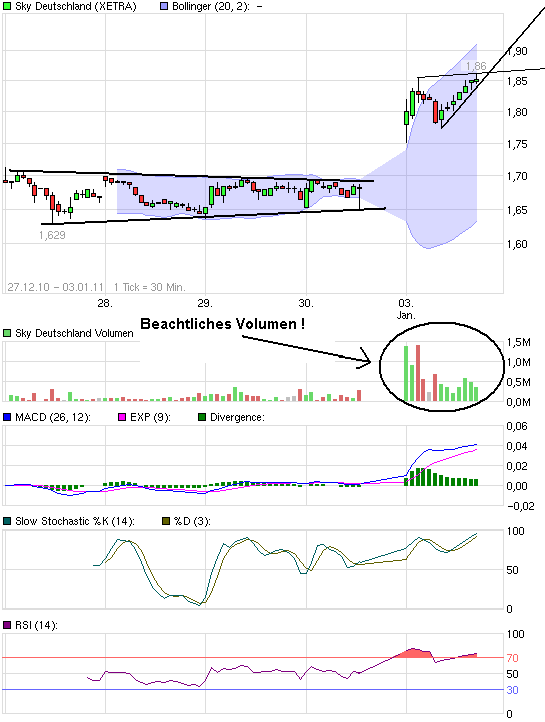Click the 0,0M volume axis value
545x722 pixels.
(x=519, y=402)
